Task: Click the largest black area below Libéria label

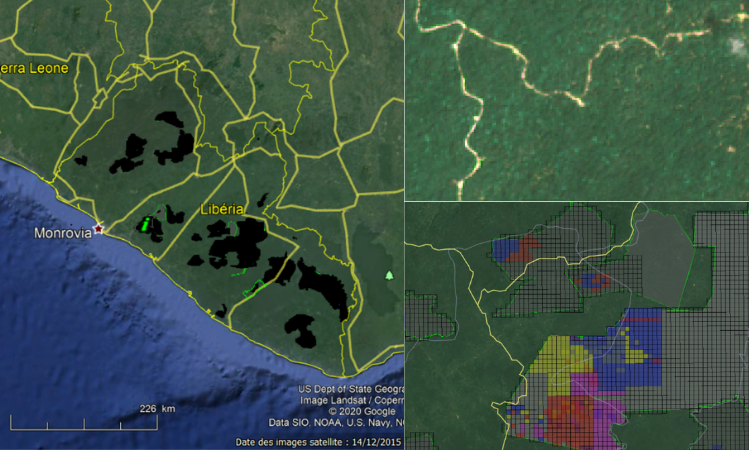Action: [238, 245]
